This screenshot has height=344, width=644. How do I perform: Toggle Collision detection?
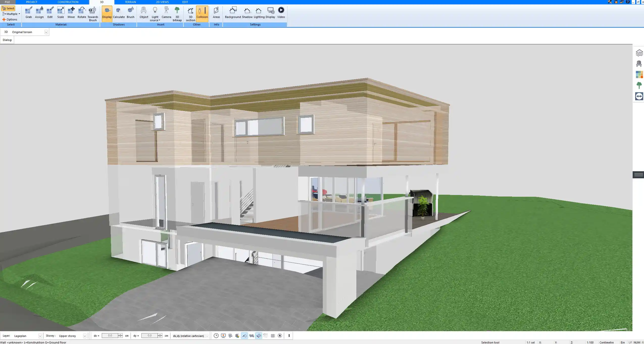(x=202, y=14)
